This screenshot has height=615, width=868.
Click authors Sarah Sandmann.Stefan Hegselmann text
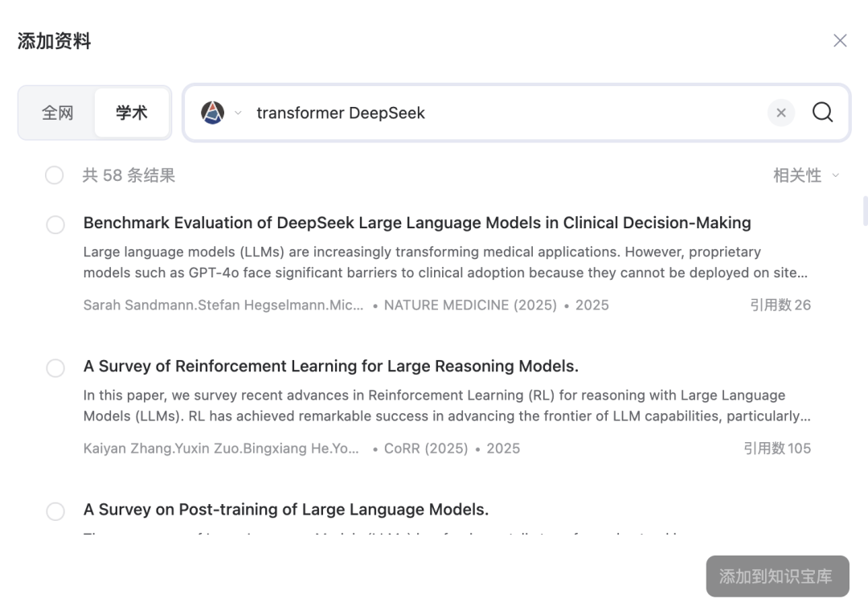(x=223, y=305)
